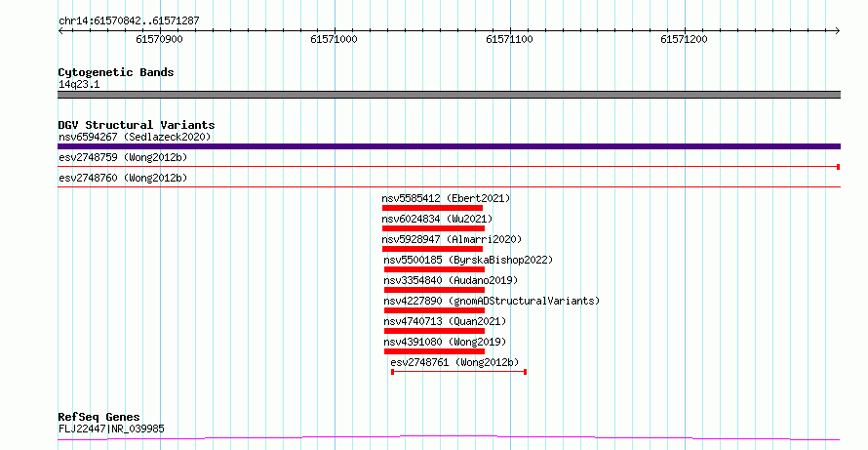The width and height of the screenshot is (868, 450).
Task: Open variant nsv5500185 (ByrskaBishop2022) label
Action: click(x=468, y=260)
